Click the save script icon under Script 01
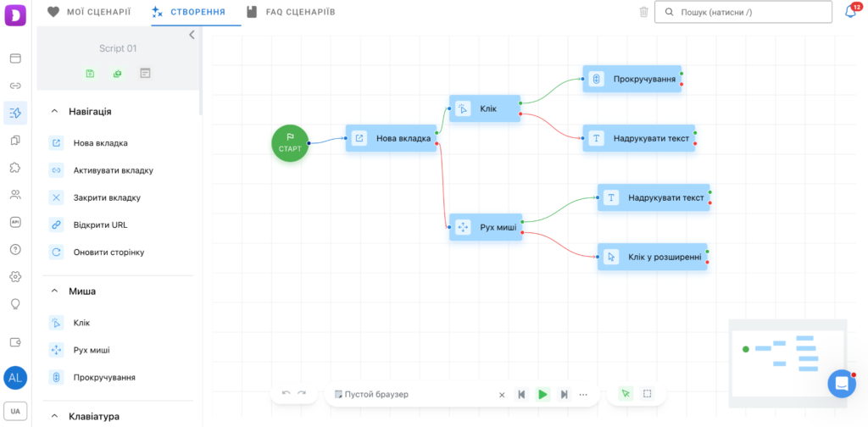The height and width of the screenshot is (427, 868). (x=90, y=74)
